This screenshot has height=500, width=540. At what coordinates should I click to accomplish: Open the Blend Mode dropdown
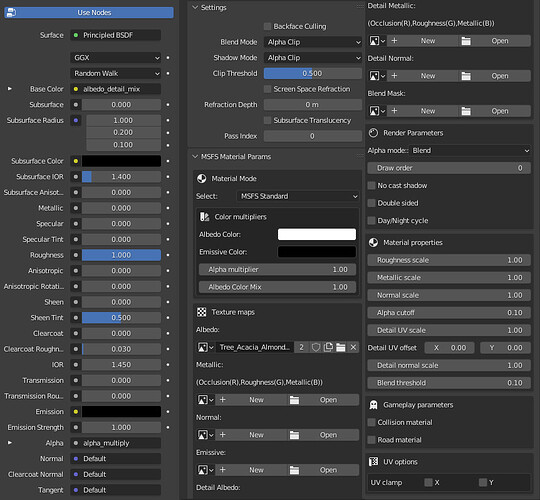pyautogui.click(x=313, y=42)
